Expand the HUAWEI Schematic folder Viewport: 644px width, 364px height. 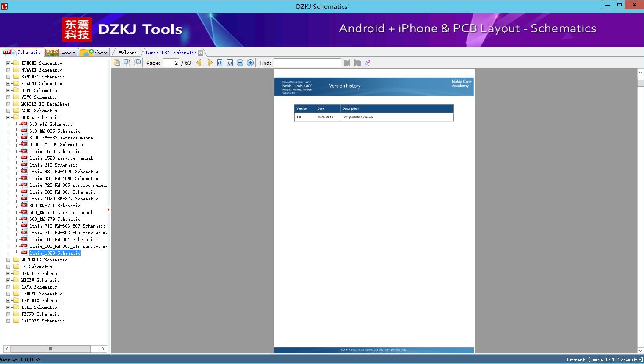[x=8, y=70]
